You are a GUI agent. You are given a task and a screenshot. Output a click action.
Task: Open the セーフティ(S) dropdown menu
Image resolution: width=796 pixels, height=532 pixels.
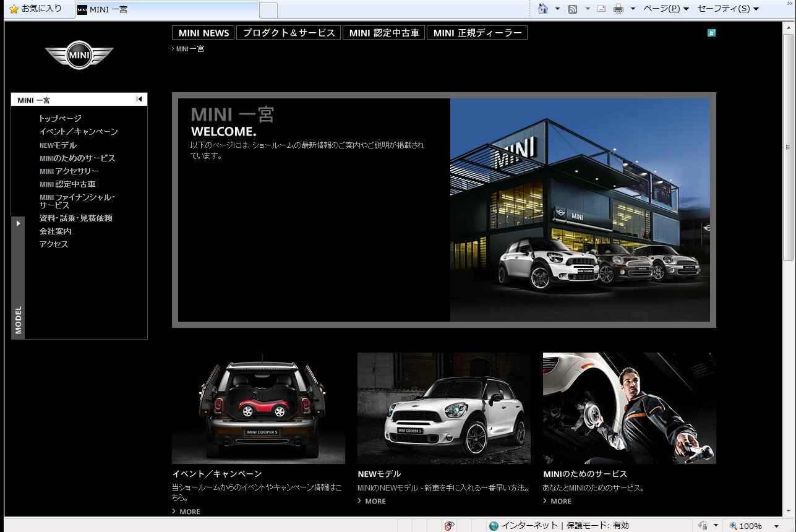[x=728, y=9]
